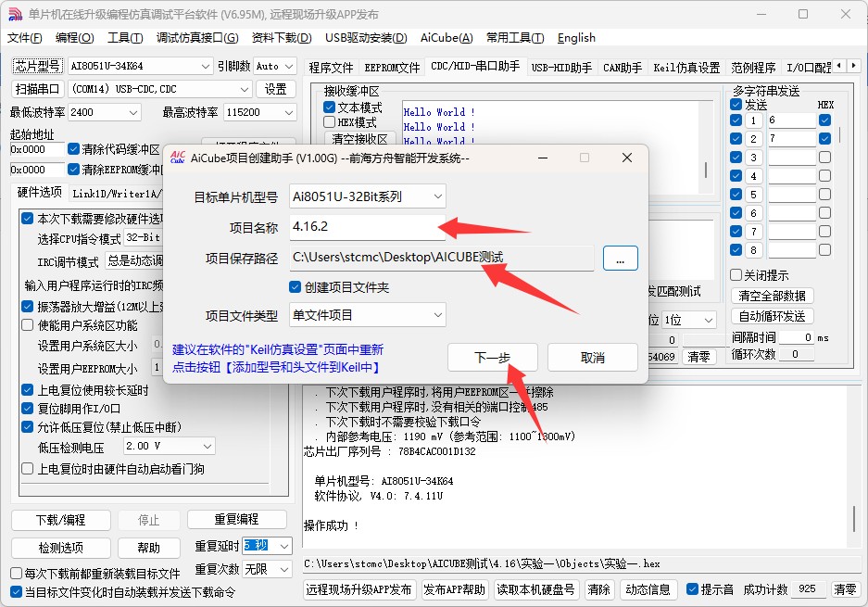The width and height of the screenshot is (868, 607).
Task: Click send text field for row 2
Action: pos(792,138)
